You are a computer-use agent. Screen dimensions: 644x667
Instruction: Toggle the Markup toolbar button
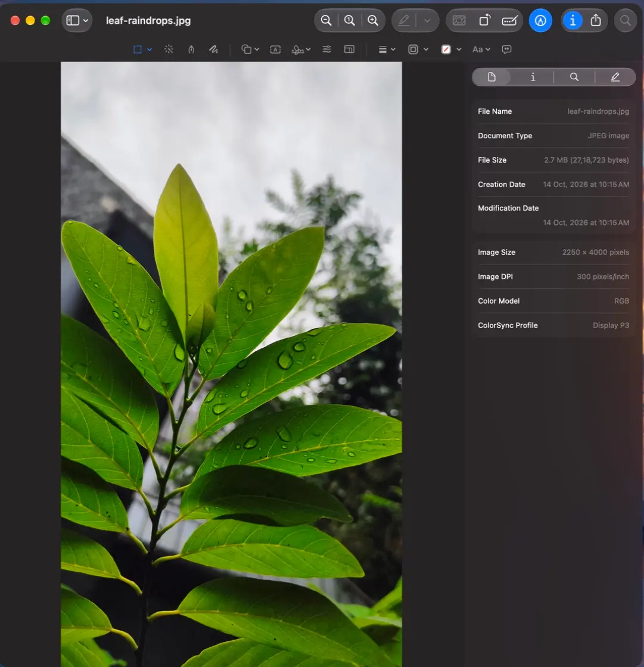(x=540, y=20)
